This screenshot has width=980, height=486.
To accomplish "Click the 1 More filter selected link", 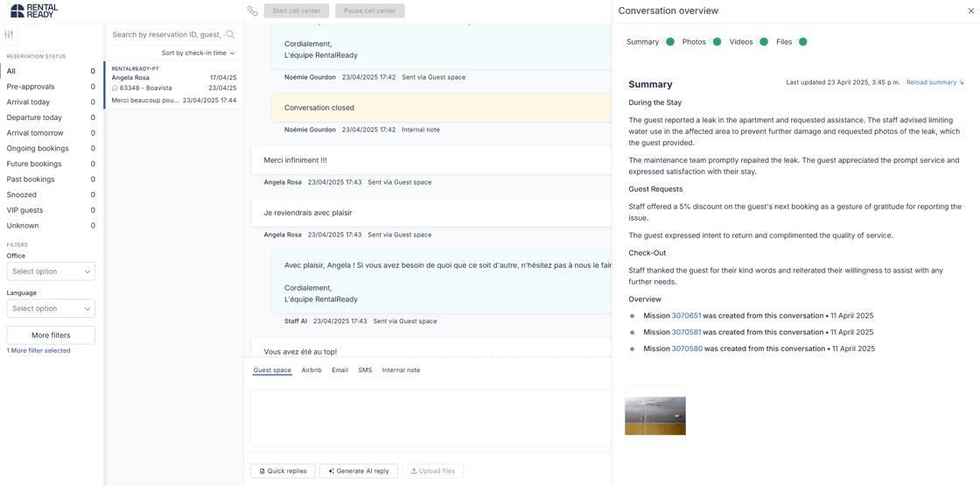I will coord(38,351).
